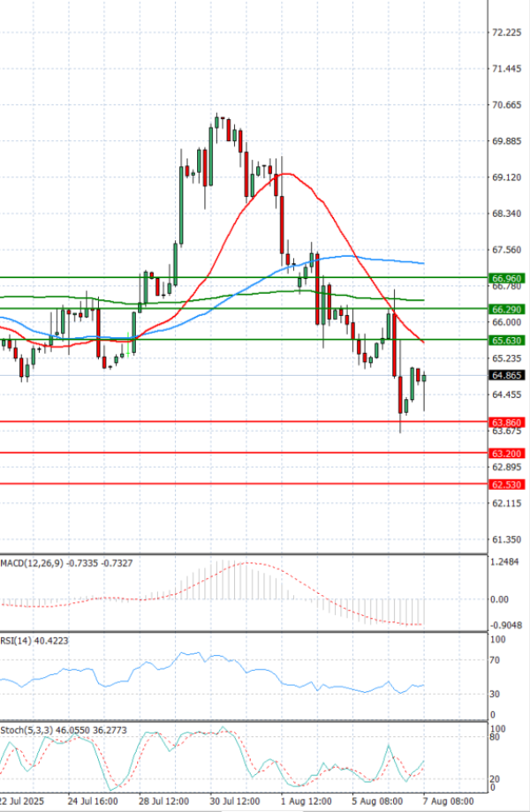
Task: Click the 28 Jul 12:00 time label
Action: (163, 801)
